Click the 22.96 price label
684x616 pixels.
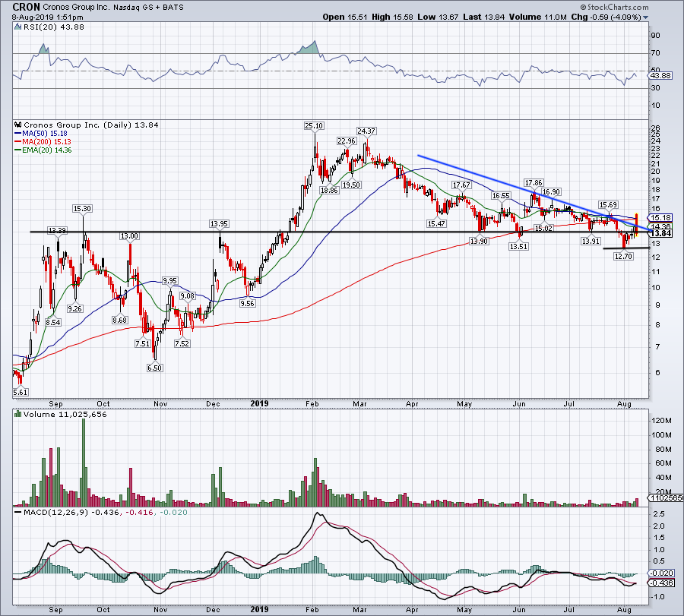[347, 141]
